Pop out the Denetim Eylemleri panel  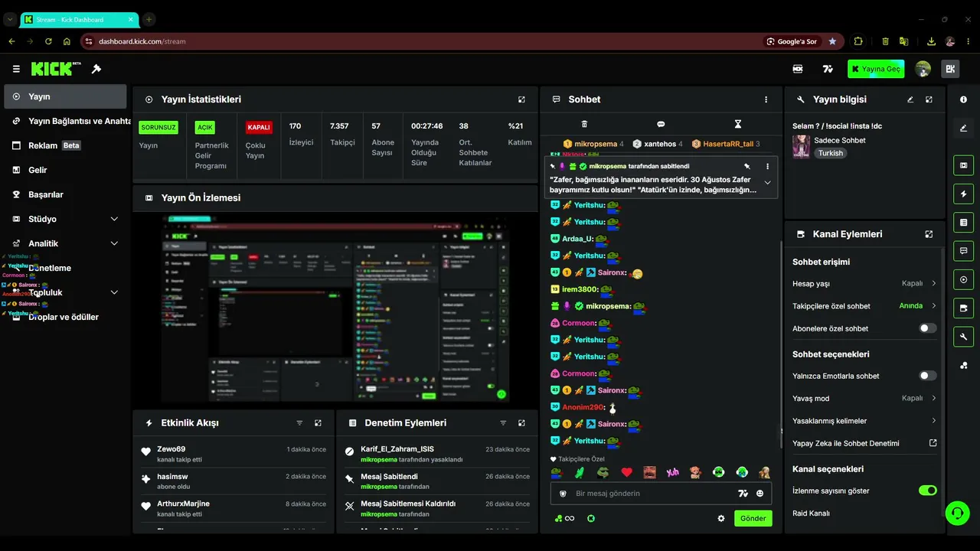click(522, 422)
